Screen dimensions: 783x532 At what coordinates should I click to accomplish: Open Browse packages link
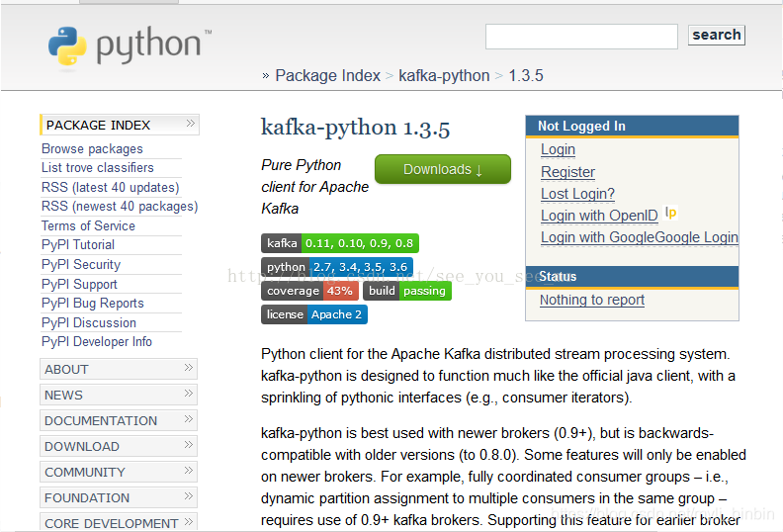tap(92, 149)
